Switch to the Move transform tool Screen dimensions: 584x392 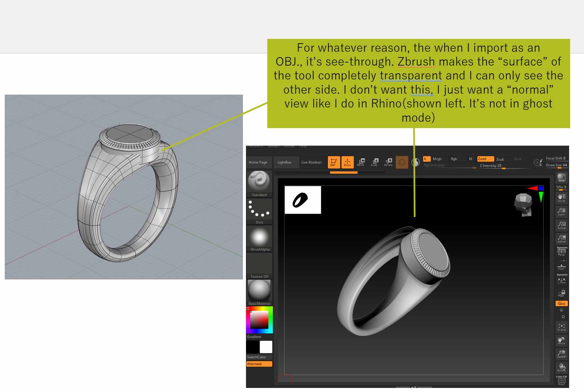pyautogui.click(x=361, y=162)
